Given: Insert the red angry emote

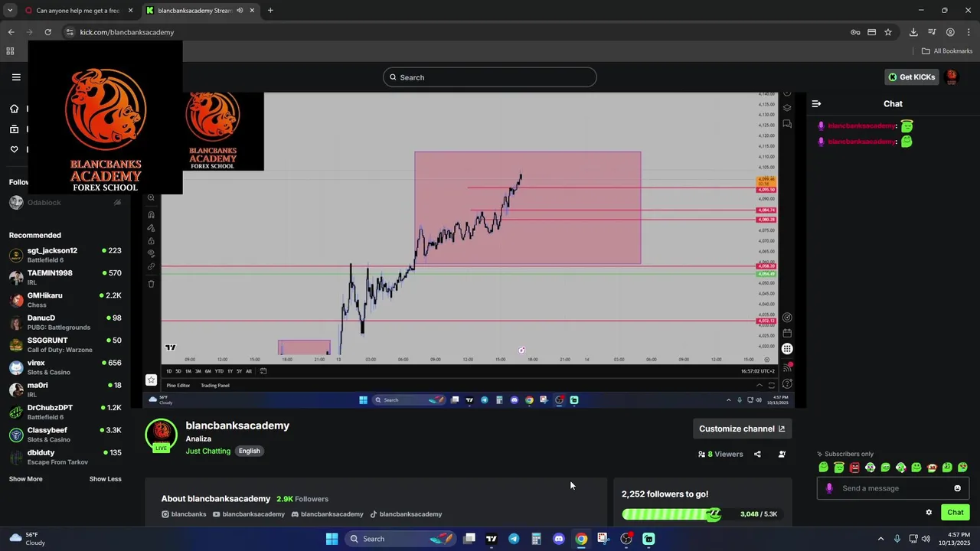Looking at the screenshot, I should click(854, 468).
